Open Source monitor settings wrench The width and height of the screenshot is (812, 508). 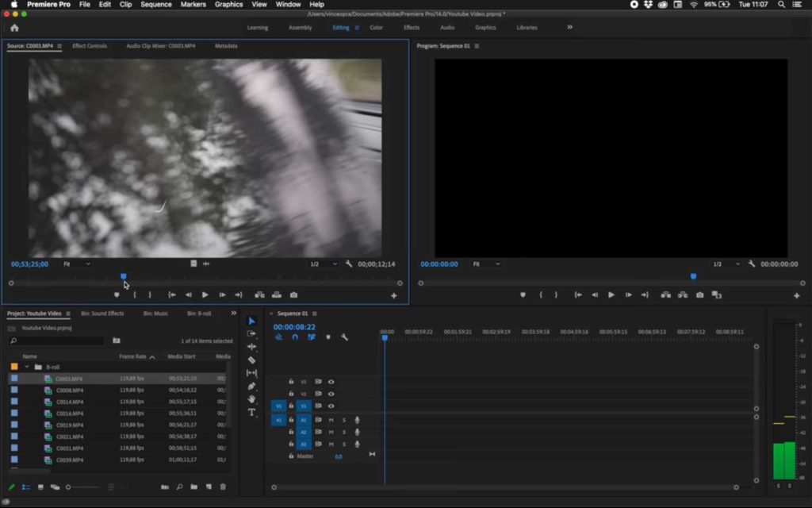click(x=349, y=264)
